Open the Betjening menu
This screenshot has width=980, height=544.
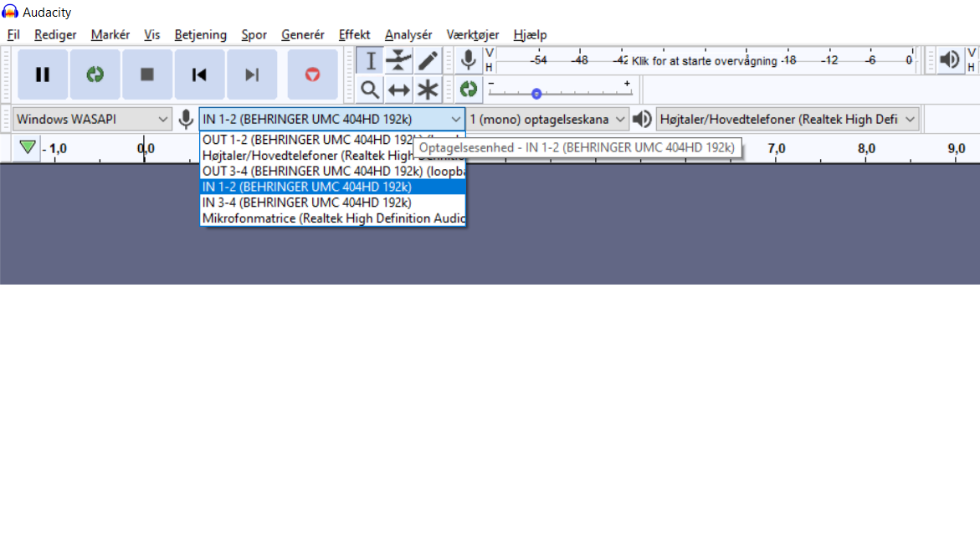[201, 35]
